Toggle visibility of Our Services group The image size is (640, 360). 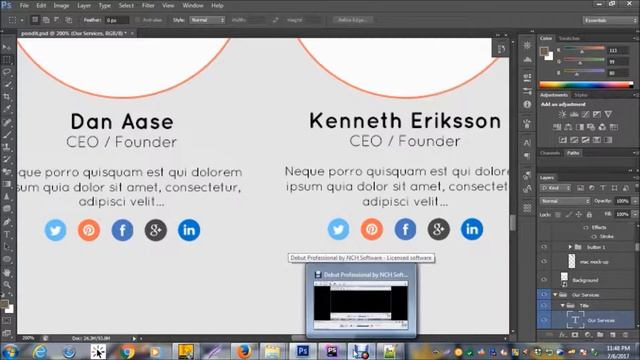click(x=544, y=294)
